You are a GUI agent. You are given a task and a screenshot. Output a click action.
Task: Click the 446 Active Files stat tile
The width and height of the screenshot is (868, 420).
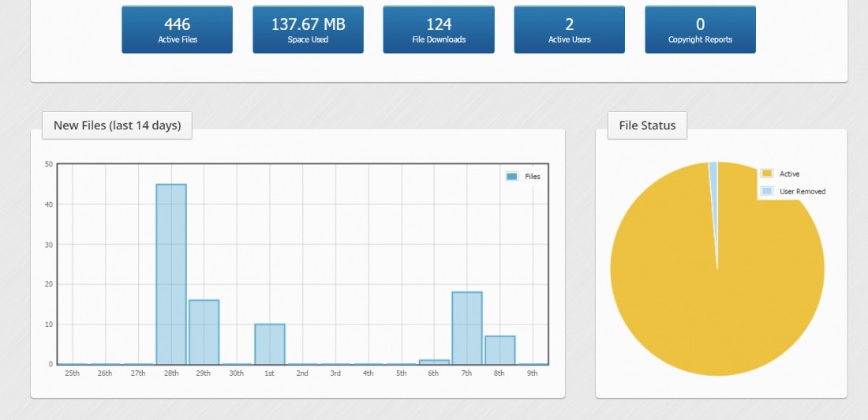[177, 30]
